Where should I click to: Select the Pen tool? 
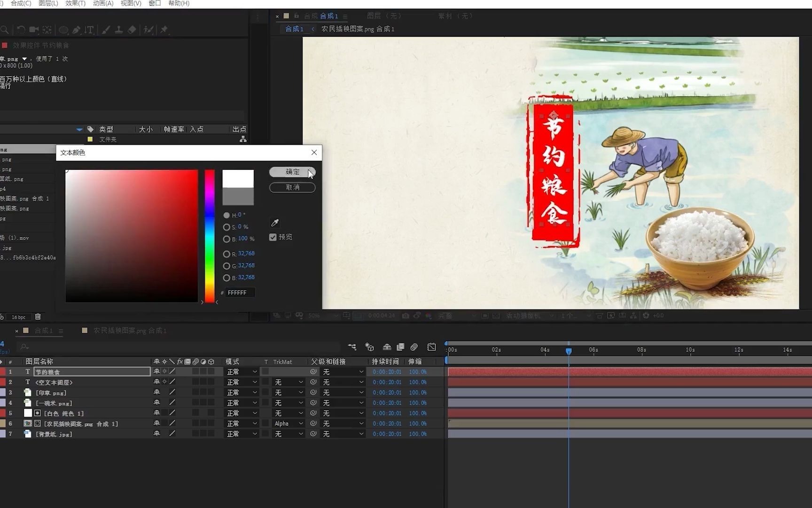(x=76, y=30)
